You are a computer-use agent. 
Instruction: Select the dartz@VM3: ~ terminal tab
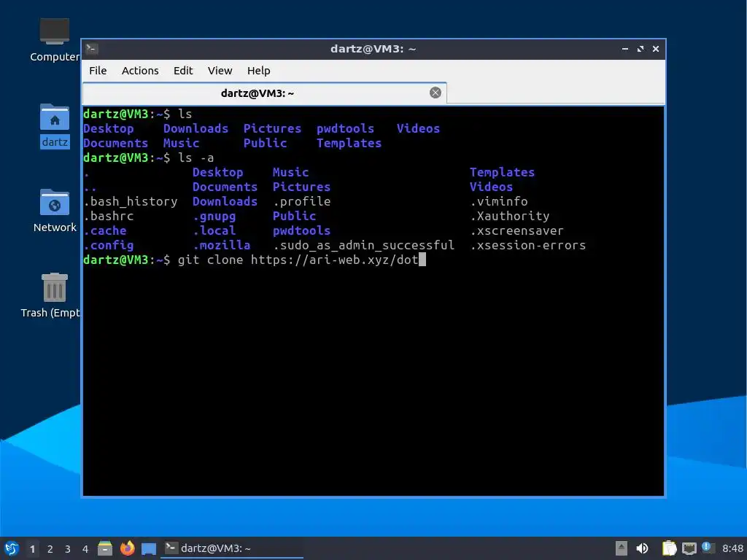point(264,93)
